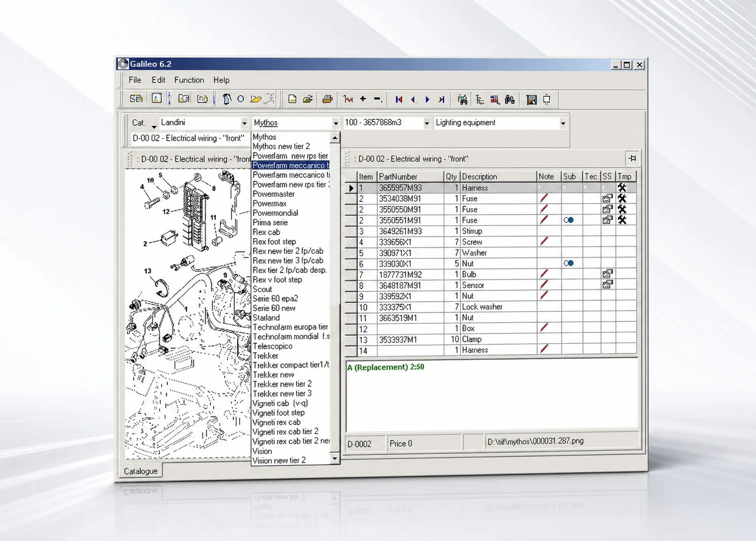Click the Description column header

pyautogui.click(x=498, y=176)
